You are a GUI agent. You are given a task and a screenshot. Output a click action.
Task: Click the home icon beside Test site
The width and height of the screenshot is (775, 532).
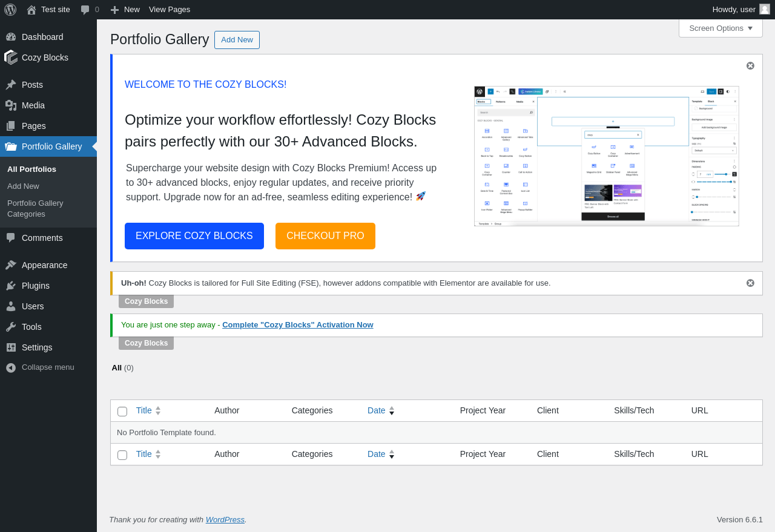coord(31,10)
